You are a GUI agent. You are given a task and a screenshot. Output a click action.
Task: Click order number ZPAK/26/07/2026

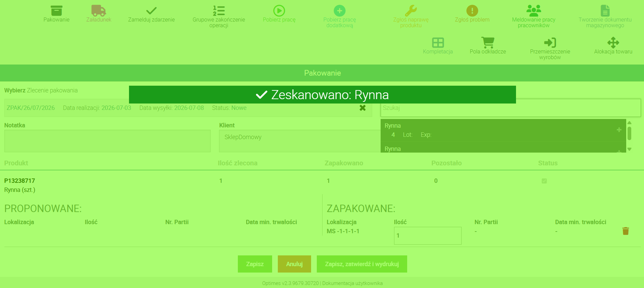coord(31,108)
